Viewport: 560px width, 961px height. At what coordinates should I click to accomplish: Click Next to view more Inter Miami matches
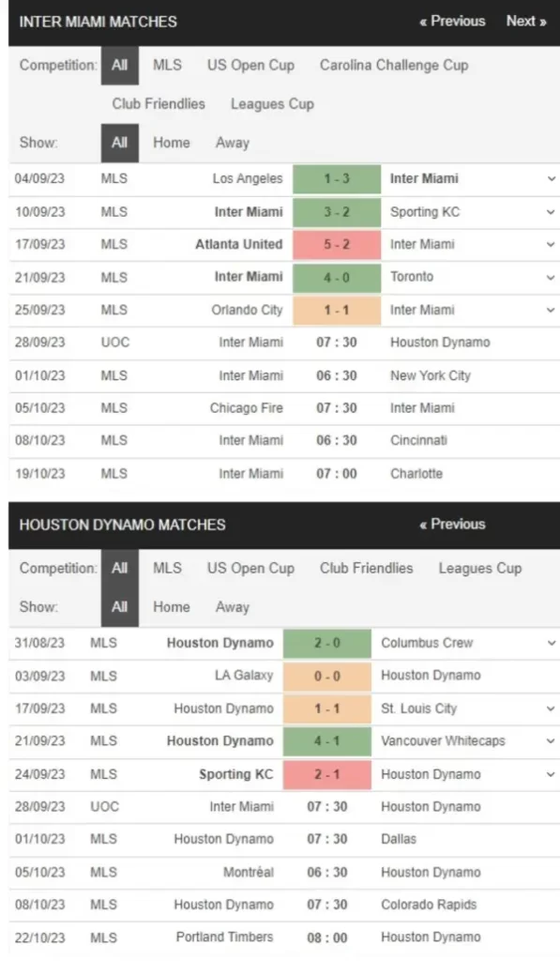(x=526, y=21)
